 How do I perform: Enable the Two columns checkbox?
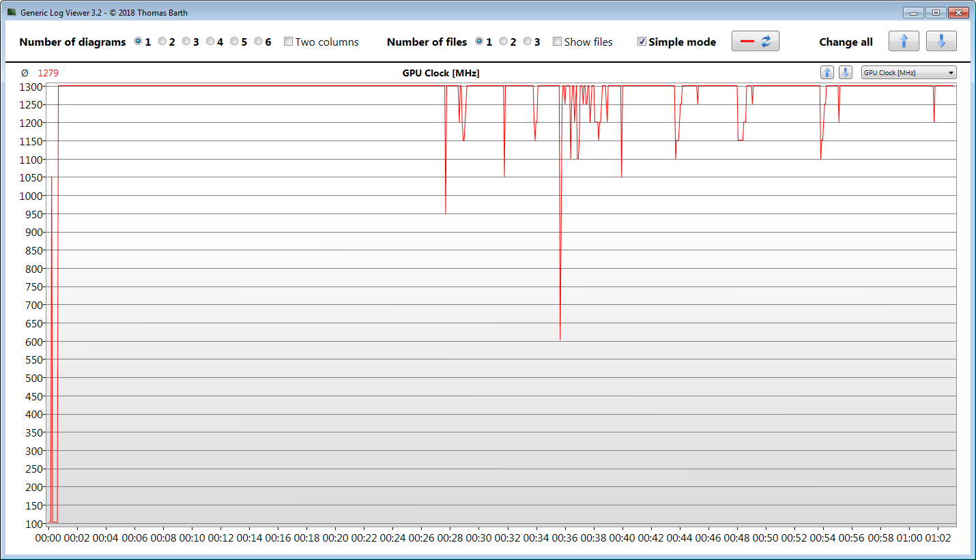[289, 42]
